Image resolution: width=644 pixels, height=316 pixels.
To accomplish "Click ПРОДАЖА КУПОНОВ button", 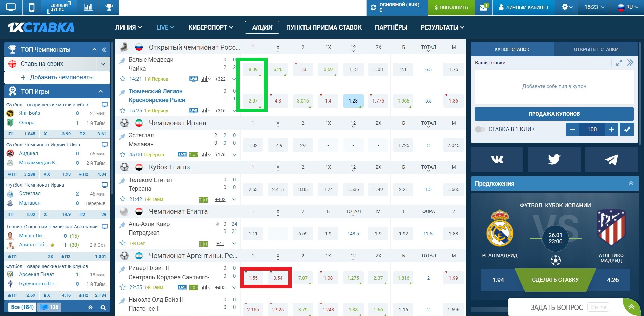I will coord(554,114).
